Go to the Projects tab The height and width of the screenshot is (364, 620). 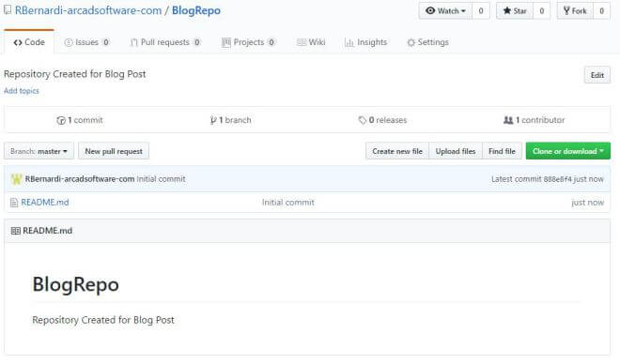248,42
